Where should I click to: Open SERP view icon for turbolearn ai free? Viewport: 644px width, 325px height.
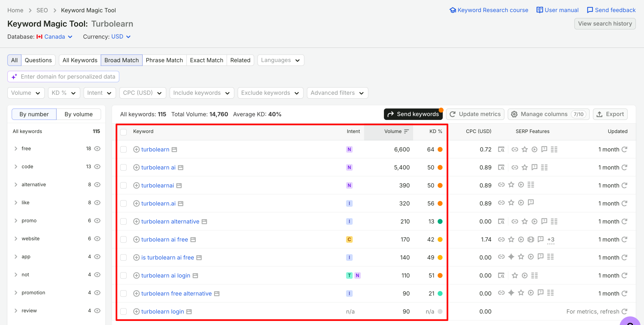(193, 240)
